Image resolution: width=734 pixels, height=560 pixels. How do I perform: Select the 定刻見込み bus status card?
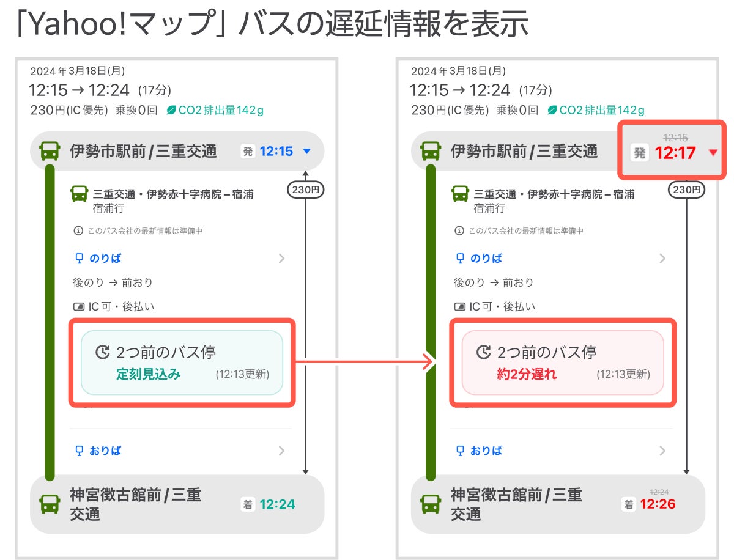coord(182,363)
